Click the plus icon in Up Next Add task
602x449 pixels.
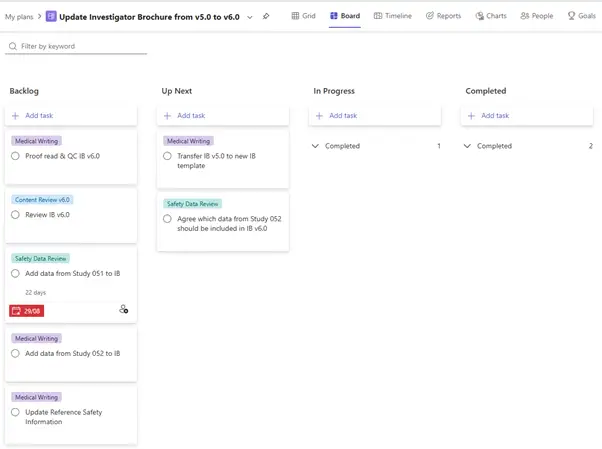(x=167, y=116)
